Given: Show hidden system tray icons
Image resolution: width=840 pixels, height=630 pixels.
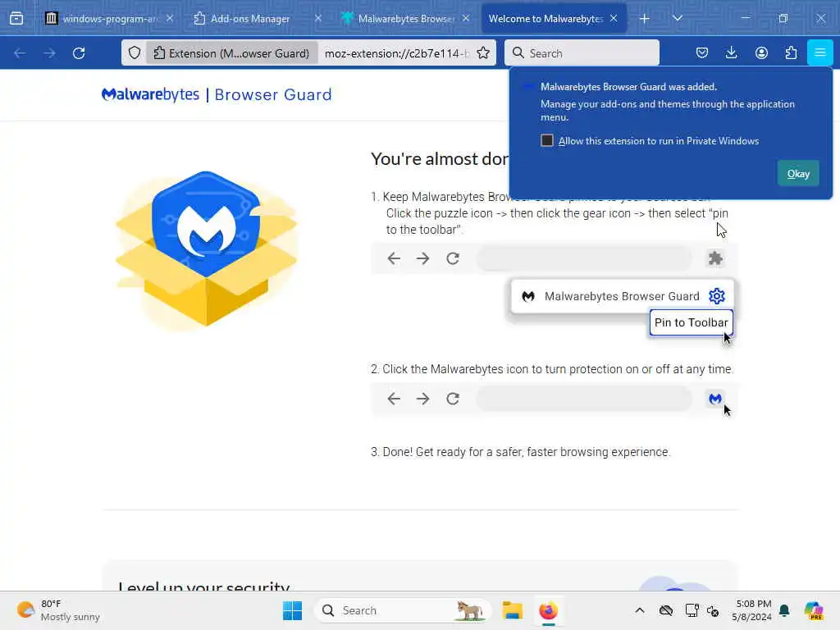Looking at the screenshot, I should tap(640, 610).
